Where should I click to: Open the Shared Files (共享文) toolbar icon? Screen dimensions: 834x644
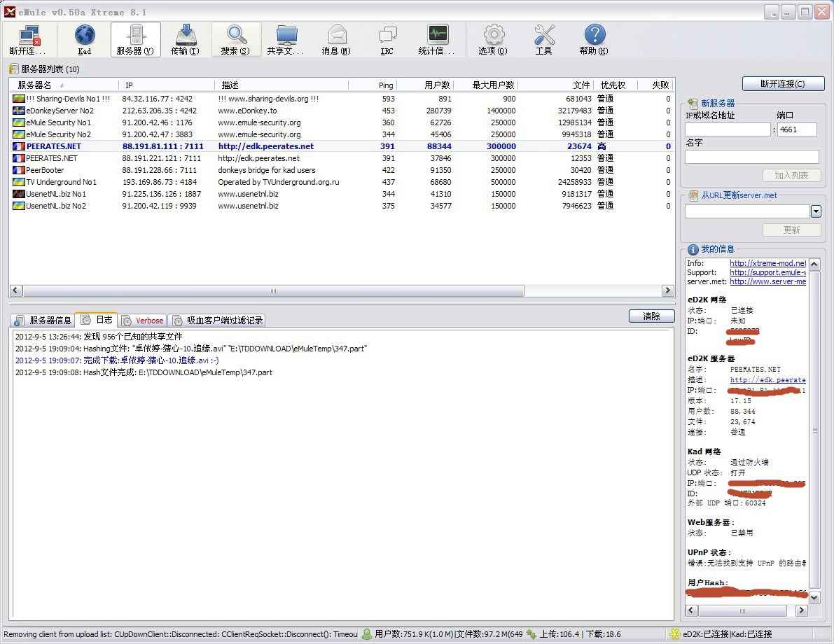pyautogui.click(x=286, y=39)
